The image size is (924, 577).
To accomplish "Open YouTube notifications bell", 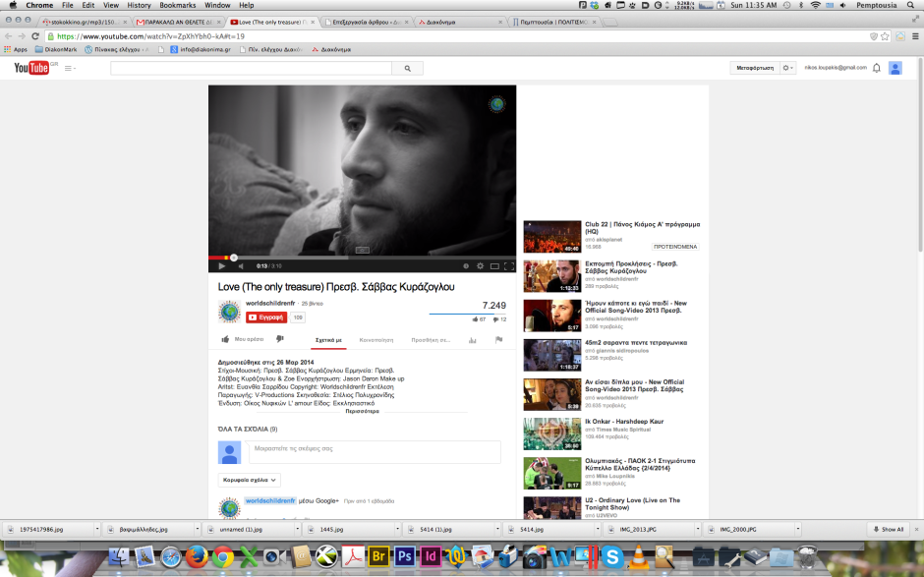I will pyautogui.click(x=876, y=68).
